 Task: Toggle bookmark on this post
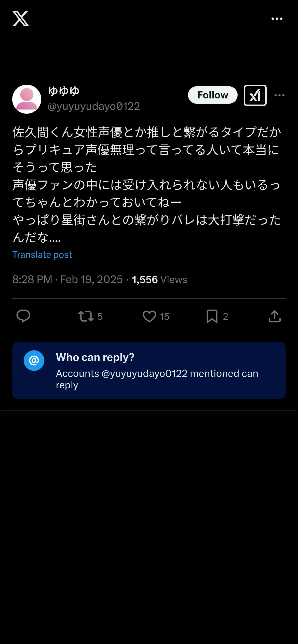(212, 316)
